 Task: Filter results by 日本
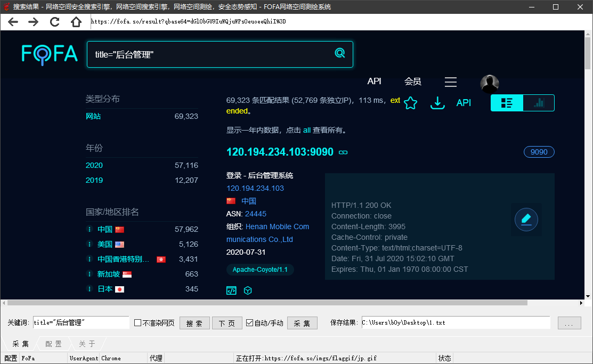(105, 289)
